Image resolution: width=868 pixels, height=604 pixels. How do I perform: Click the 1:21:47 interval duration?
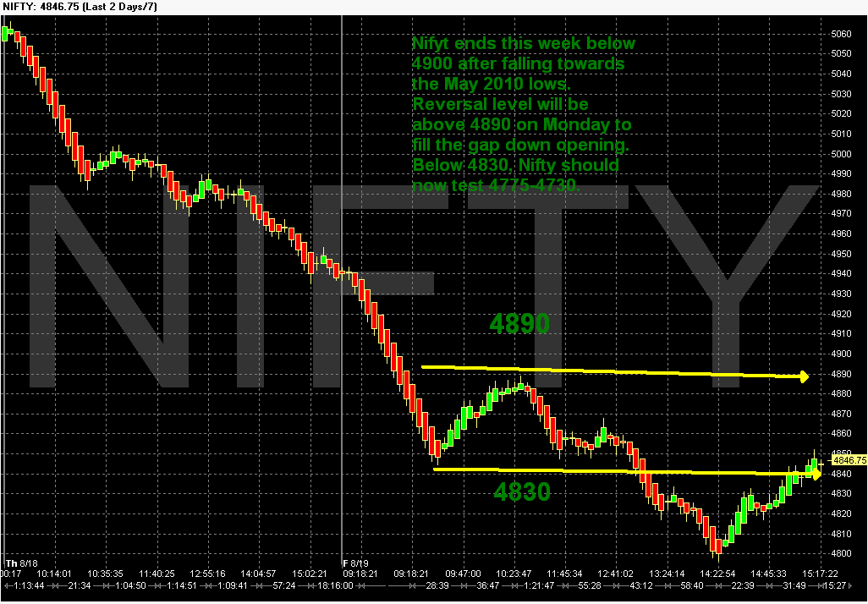(x=540, y=585)
